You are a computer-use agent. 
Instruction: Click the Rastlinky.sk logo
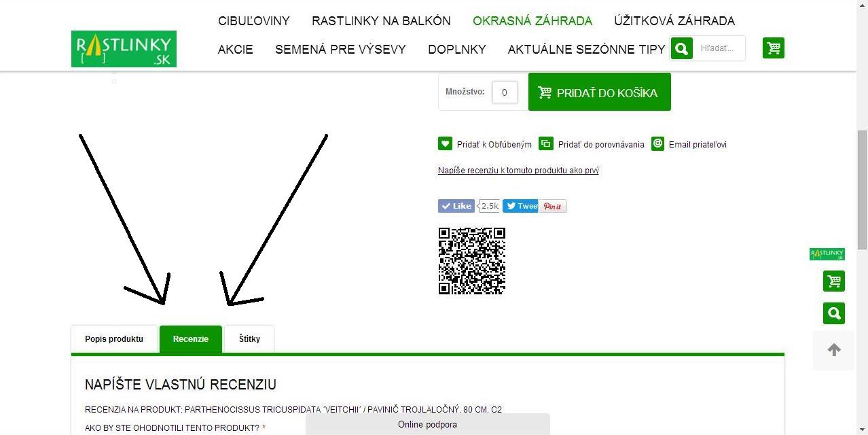pos(124,49)
